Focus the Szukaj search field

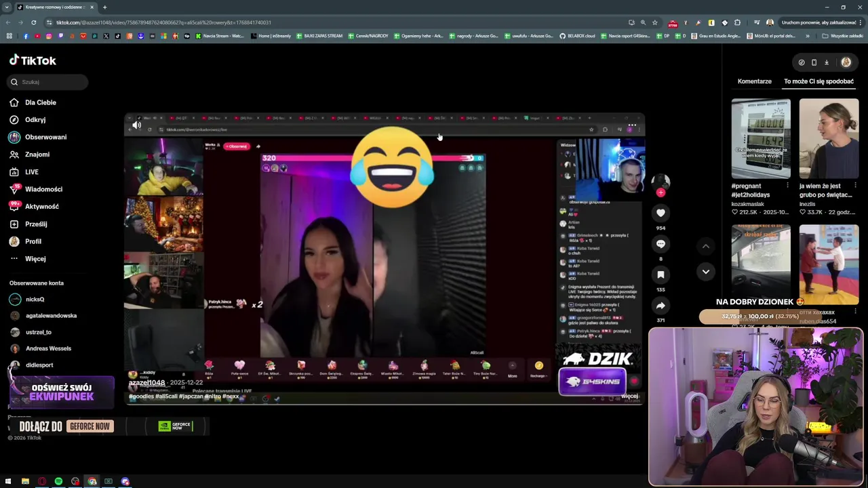pos(49,82)
